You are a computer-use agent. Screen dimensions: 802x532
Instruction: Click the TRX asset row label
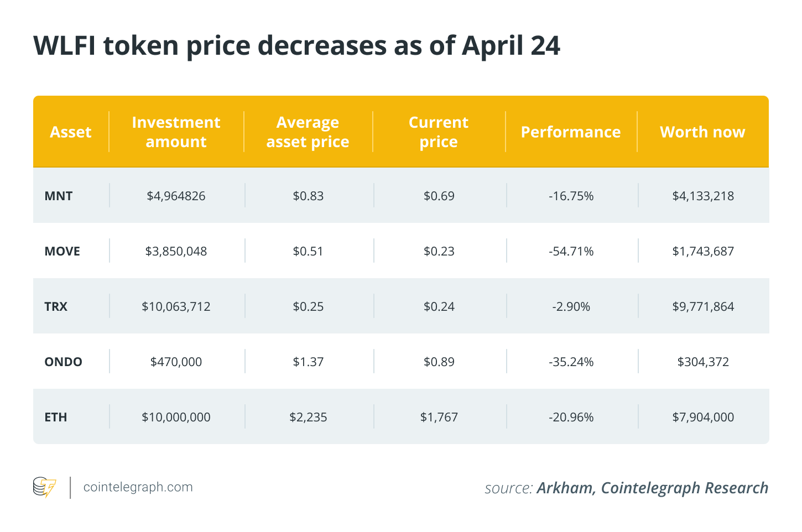(56, 306)
